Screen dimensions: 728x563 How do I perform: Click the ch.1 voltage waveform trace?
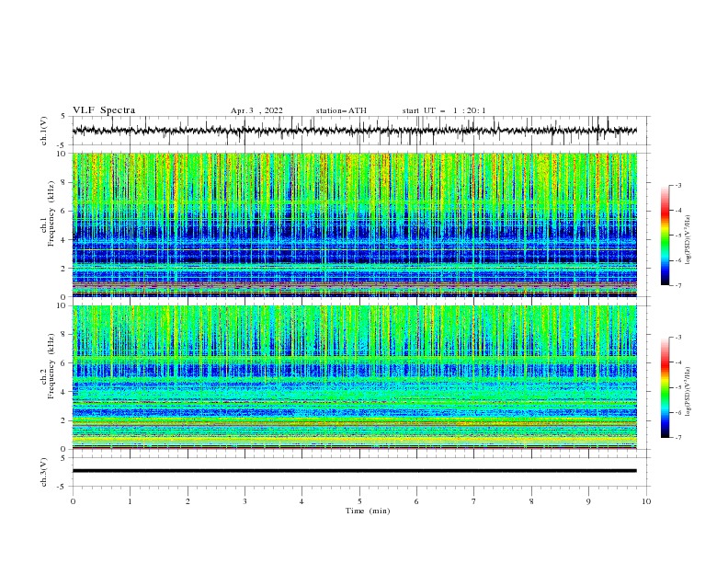(354, 131)
